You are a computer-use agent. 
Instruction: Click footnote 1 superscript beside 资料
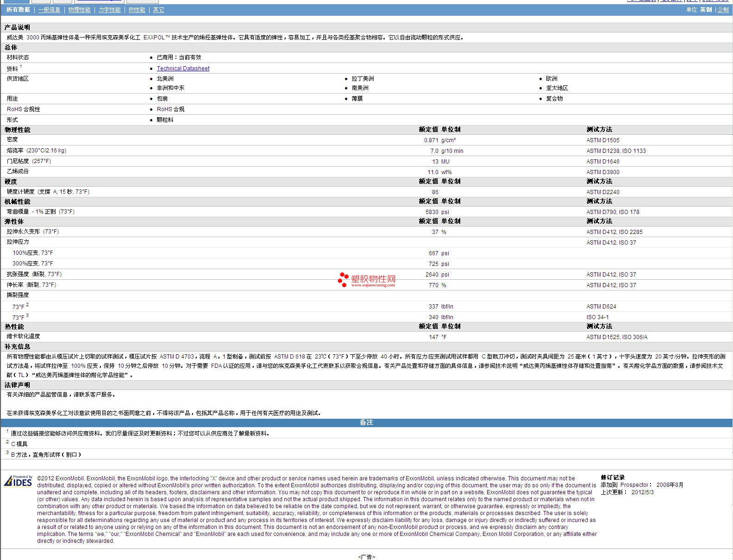pyautogui.click(x=21, y=67)
